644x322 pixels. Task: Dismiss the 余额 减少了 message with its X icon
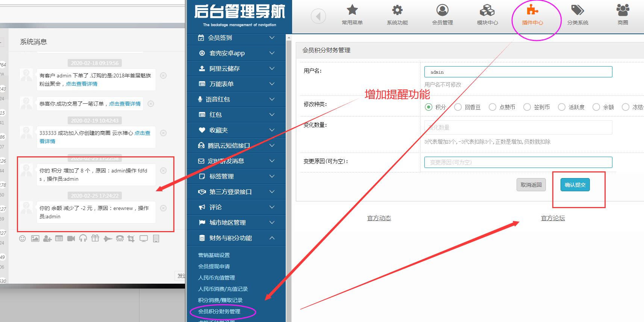pyautogui.click(x=164, y=208)
